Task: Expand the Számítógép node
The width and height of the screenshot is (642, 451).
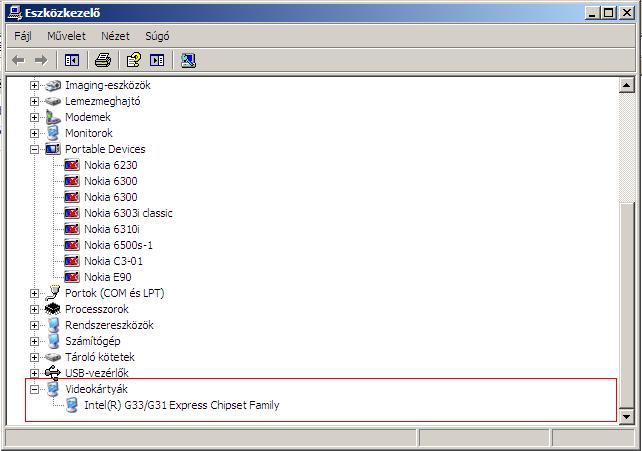Action: pos(34,341)
